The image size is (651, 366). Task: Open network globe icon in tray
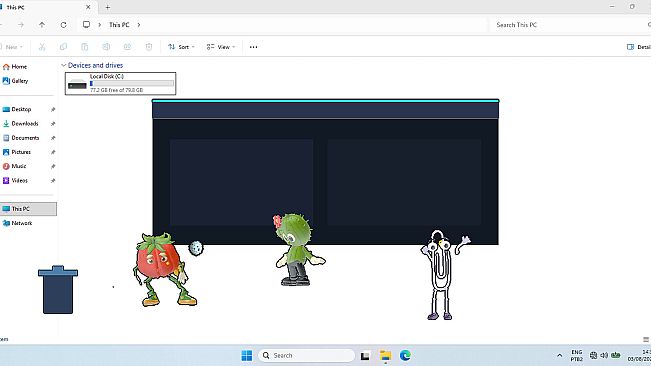[594, 356]
